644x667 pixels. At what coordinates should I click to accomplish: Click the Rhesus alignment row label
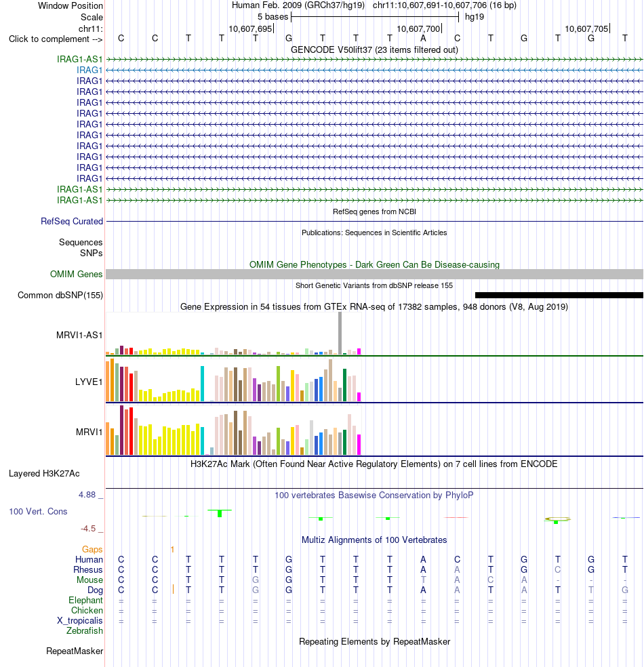[88, 570]
